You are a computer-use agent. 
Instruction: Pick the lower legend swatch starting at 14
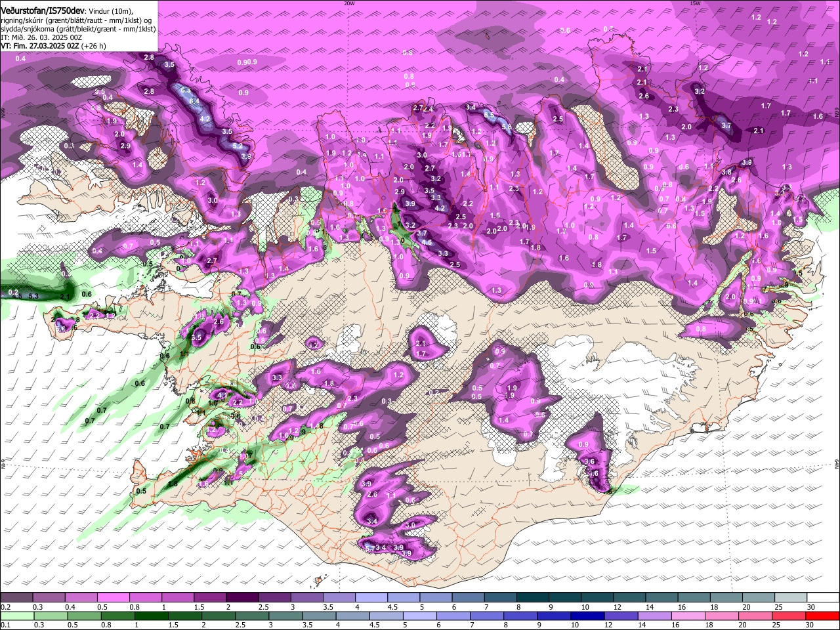tap(656, 616)
